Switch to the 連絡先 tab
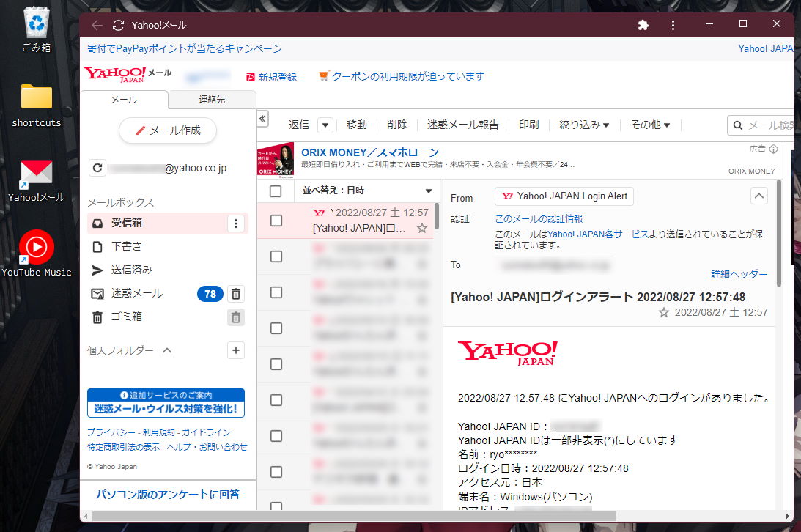This screenshot has width=801, height=532. (212, 97)
